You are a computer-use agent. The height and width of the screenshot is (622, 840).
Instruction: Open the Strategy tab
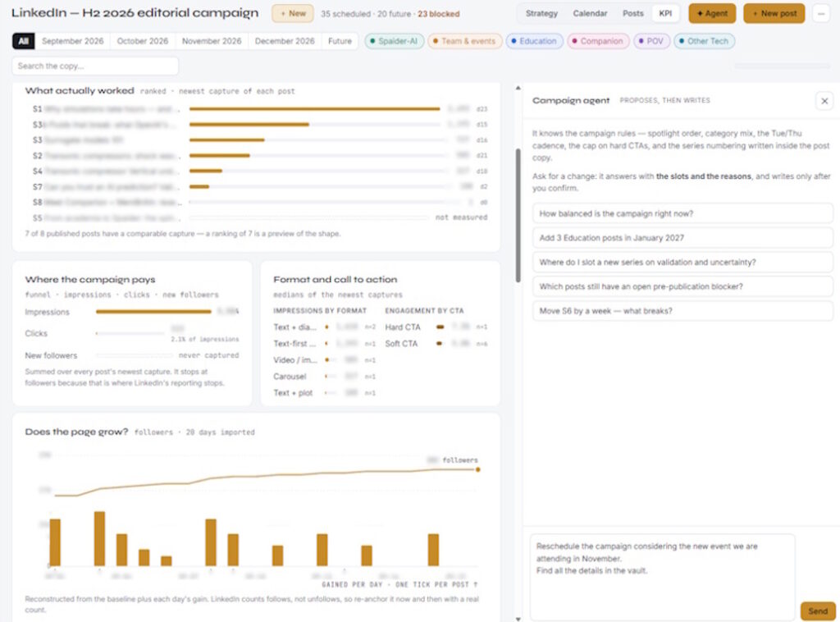pos(541,13)
